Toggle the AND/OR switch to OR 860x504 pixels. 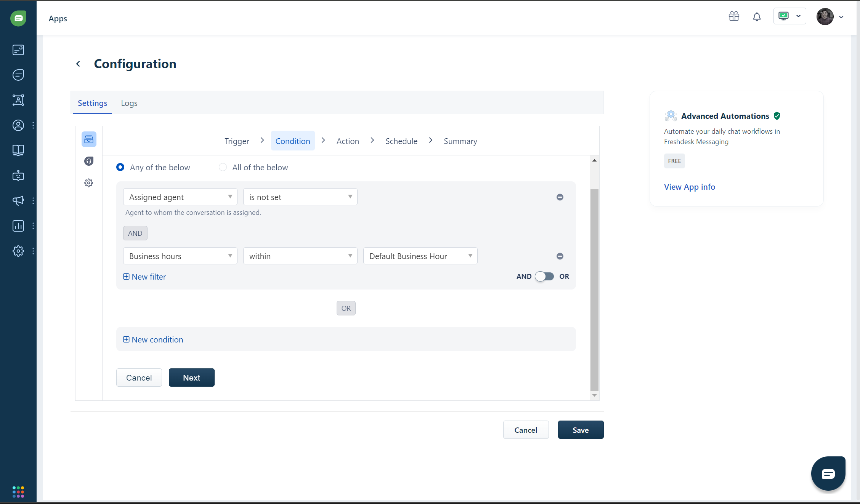544,276
